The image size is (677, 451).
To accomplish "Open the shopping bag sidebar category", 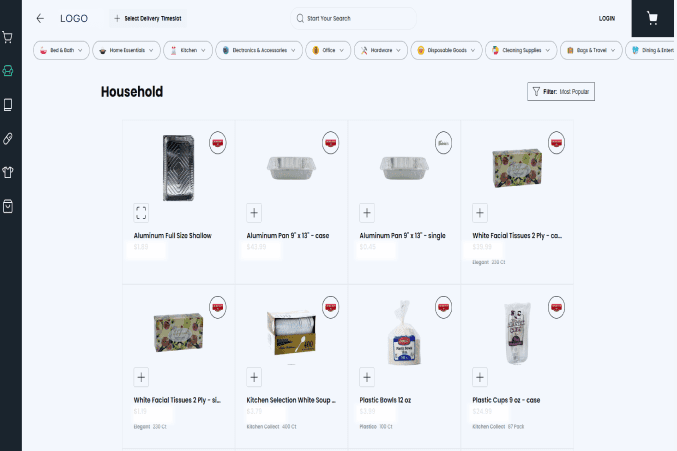I will pos(8,205).
